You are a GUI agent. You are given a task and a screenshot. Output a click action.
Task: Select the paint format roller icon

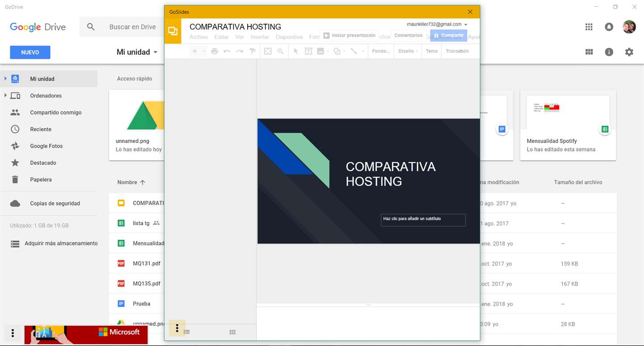(x=253, y=51)
